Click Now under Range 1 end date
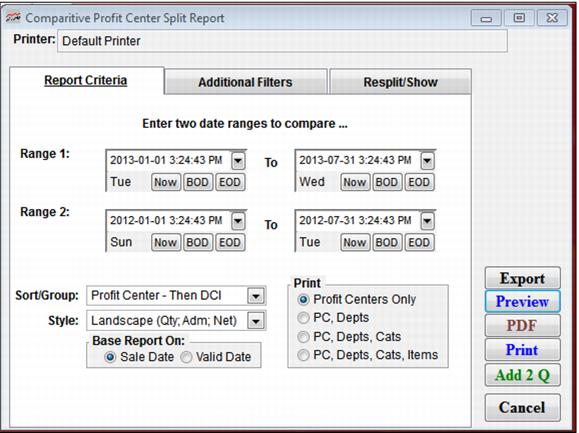This screenshot has height=433, width=579. pos(355,182)
